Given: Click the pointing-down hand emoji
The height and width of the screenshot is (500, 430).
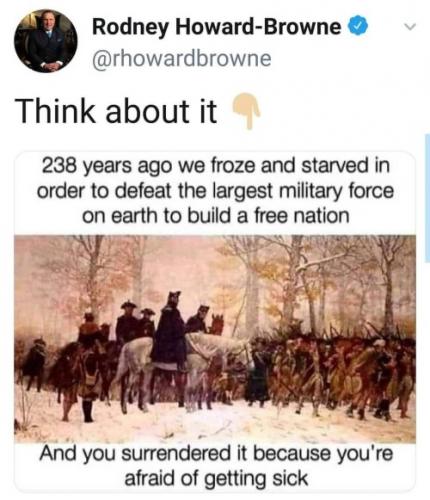Looking at the screenshot, I should [246, 110].
